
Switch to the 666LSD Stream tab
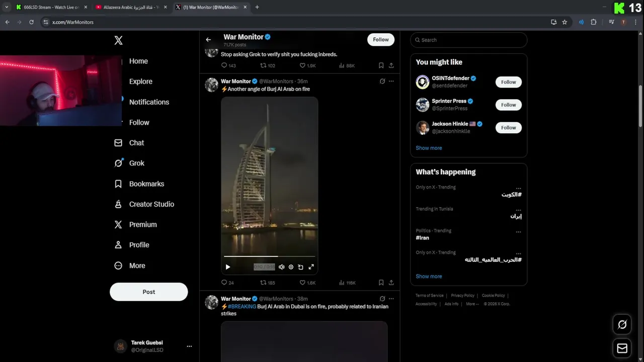(51, 7)
